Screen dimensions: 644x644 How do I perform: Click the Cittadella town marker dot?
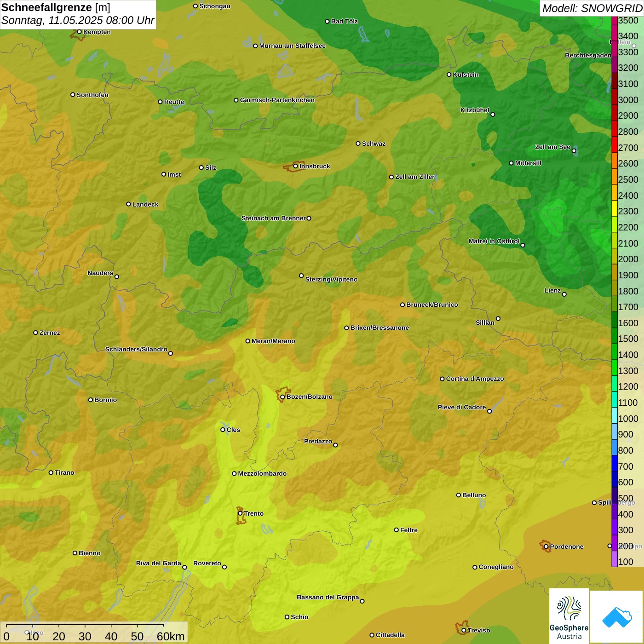click(372, 635)
